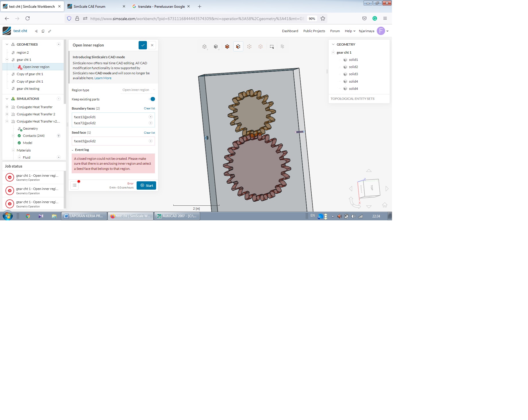Toggle Keep existing parts switch
The height and width of the screenshot is (420, 528).
point(152,99)
